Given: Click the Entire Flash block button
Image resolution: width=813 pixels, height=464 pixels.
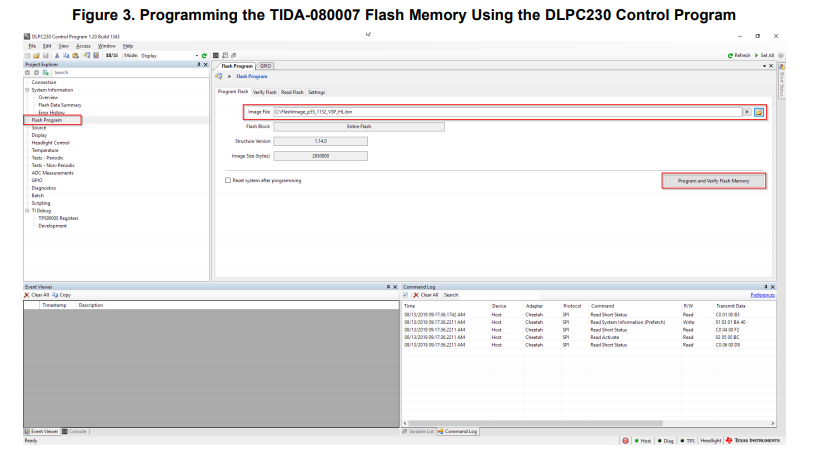Looking at the screenshot, I should coord(359,126).
